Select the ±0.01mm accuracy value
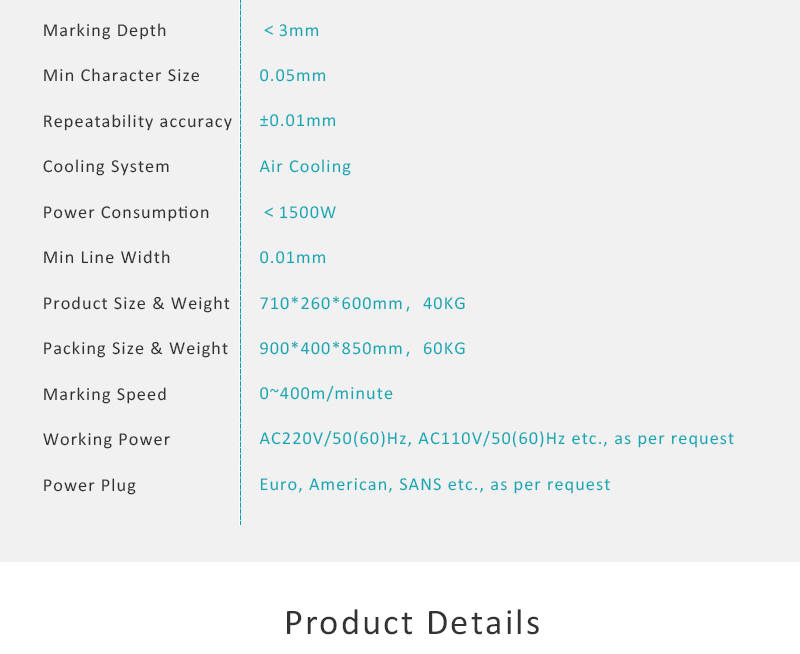Viewport: 800px width, 654px height. click(x=298, y=120)
